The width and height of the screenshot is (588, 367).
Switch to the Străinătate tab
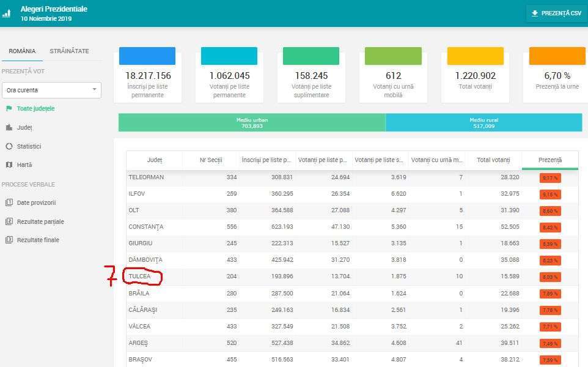[x=69, y=51]
